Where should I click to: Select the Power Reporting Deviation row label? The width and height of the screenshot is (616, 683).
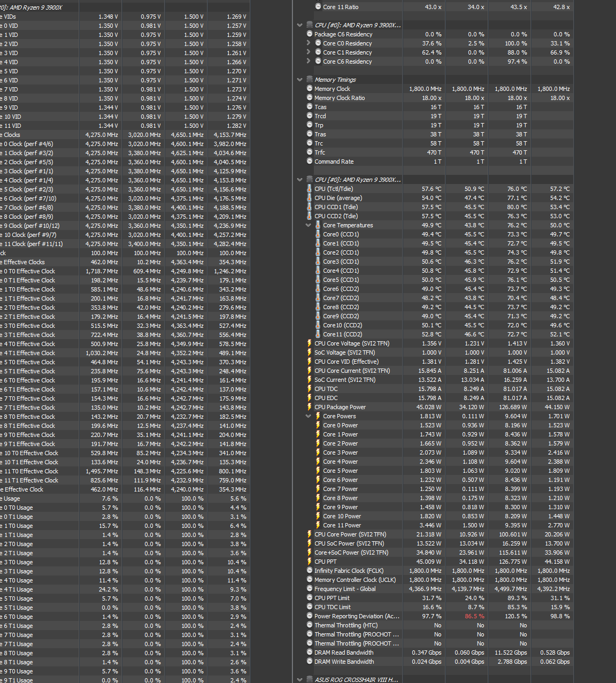357,616
